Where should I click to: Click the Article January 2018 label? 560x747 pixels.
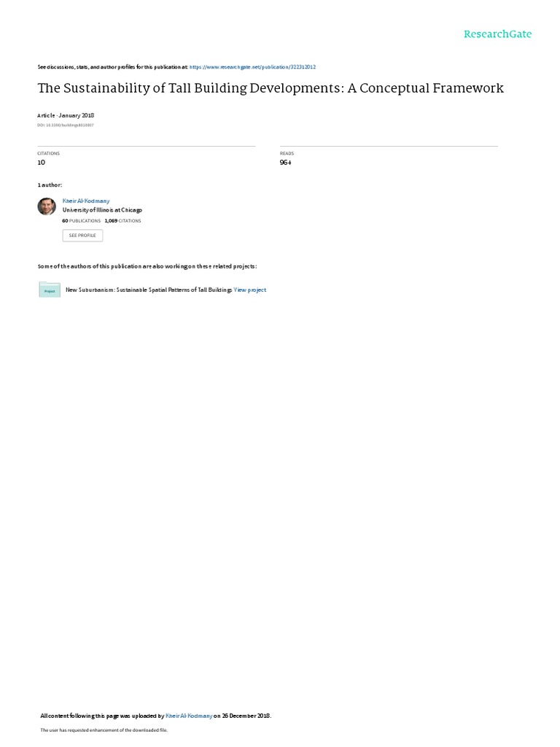click(x=66, y=115)
